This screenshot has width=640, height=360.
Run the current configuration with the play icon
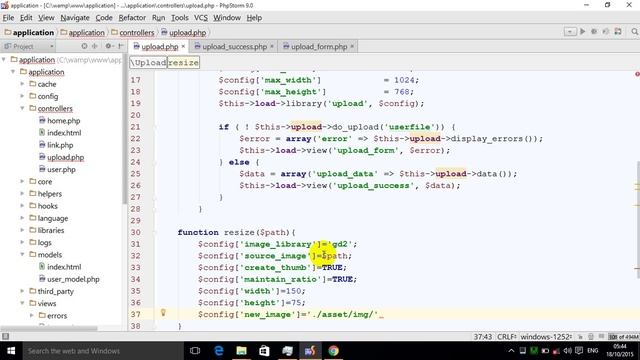[582, 32]
